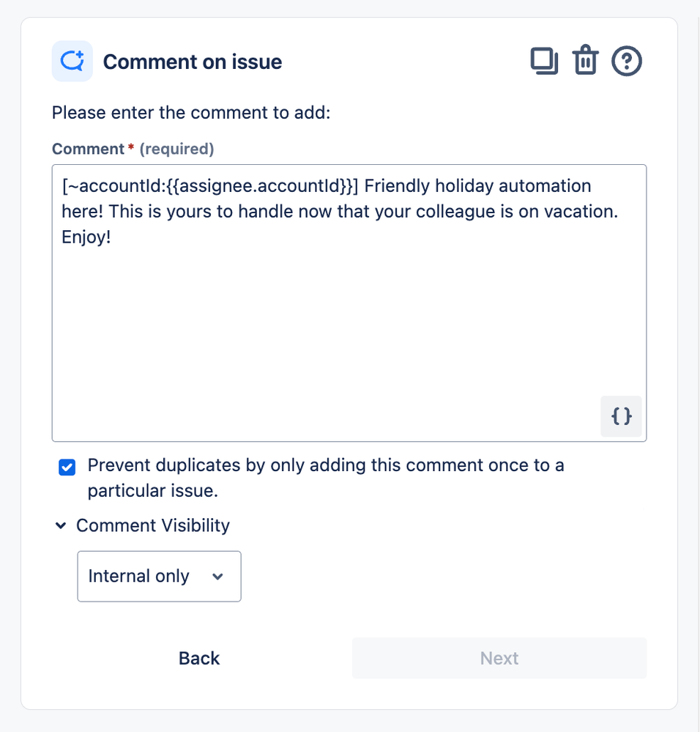Click the chevron beside Comment Visibility
This screenshot has width=700, height=732.
61,525
